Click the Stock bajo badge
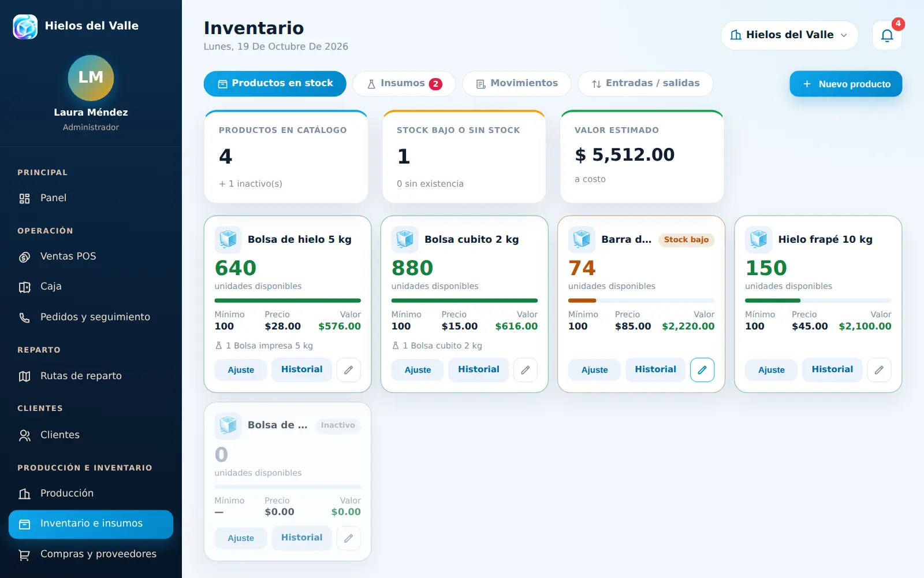 [x=686, y=240]
